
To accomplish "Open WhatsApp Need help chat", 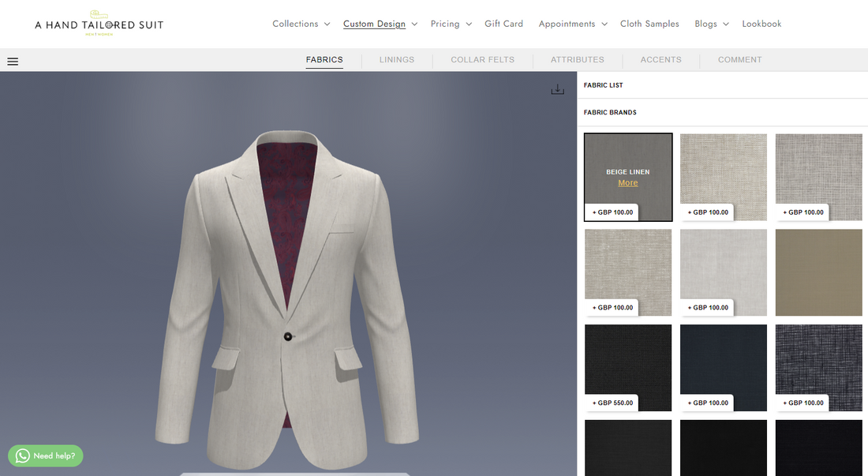I will click(x=46, y=455).
